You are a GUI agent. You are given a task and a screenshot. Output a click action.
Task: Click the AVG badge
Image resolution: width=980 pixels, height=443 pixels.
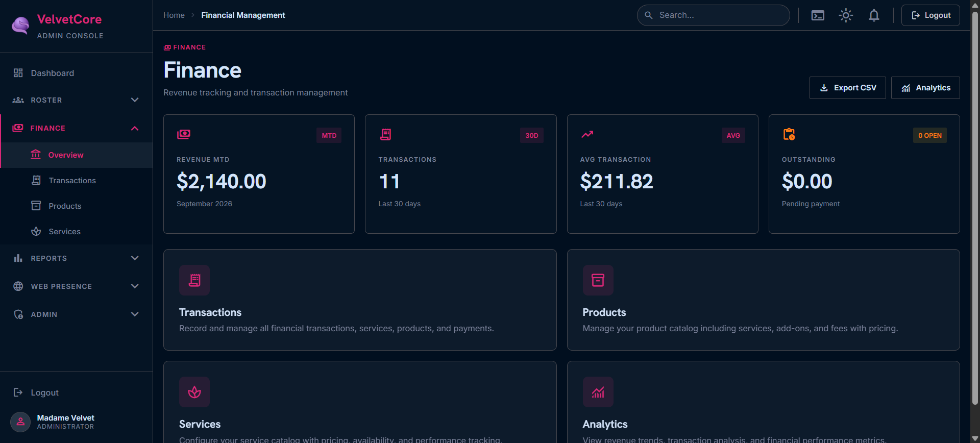733,135
